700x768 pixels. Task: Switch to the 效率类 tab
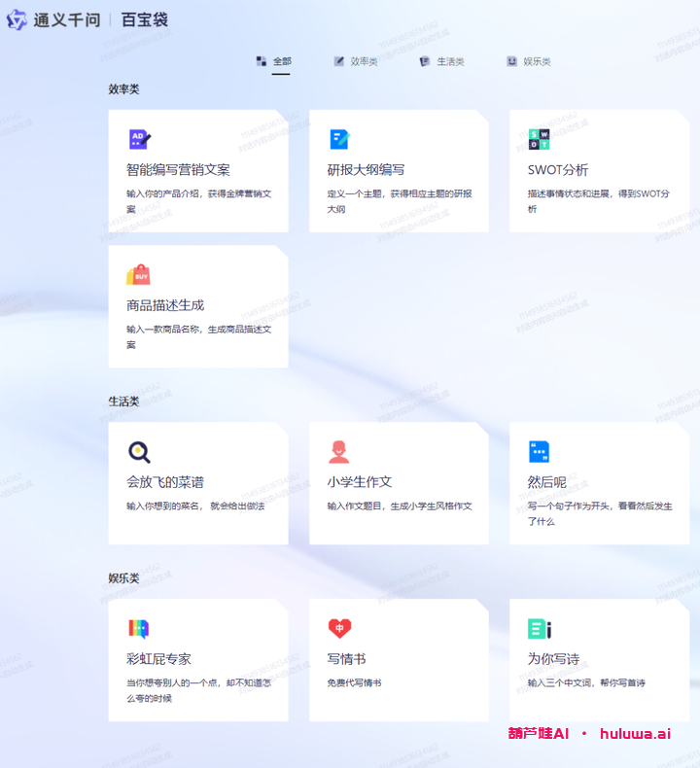355,61
